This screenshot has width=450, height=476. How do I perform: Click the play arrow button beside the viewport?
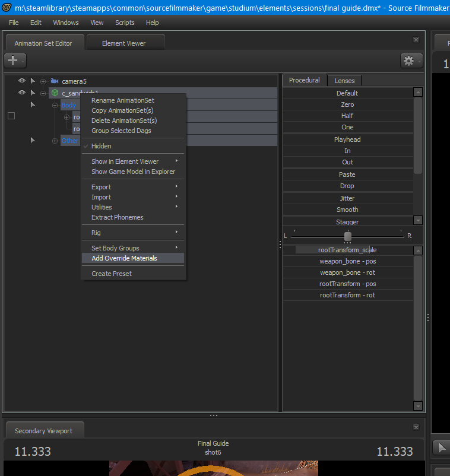click(x=442, y=448)
